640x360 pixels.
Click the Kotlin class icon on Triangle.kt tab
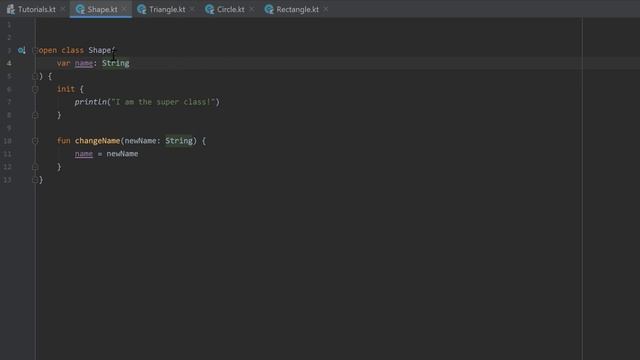[x=142, y=9]
